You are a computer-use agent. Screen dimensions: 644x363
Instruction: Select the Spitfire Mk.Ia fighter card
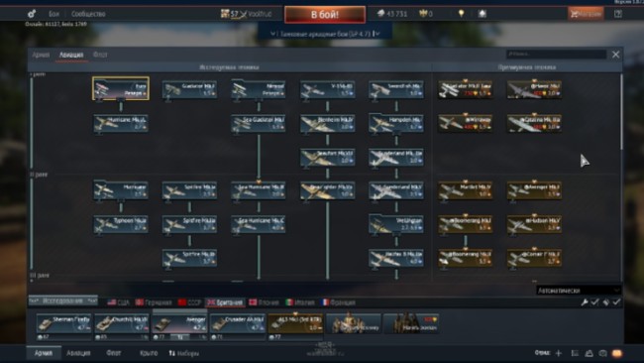[189, 190]
